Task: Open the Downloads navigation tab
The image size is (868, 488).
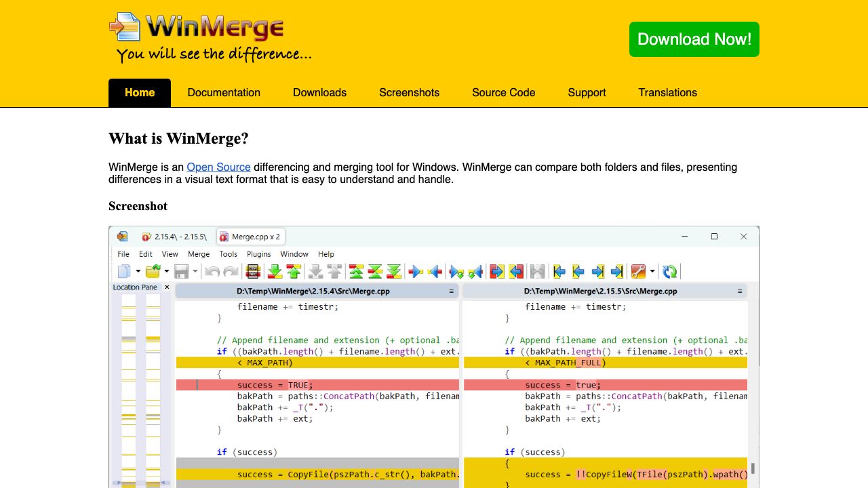Action: [x=319, y=93]
